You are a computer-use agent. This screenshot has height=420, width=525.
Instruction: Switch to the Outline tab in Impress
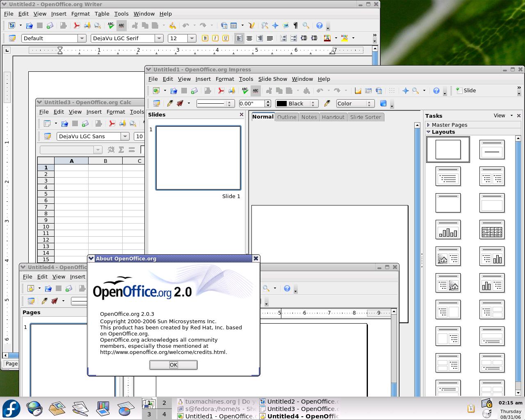tap(287, 117)
